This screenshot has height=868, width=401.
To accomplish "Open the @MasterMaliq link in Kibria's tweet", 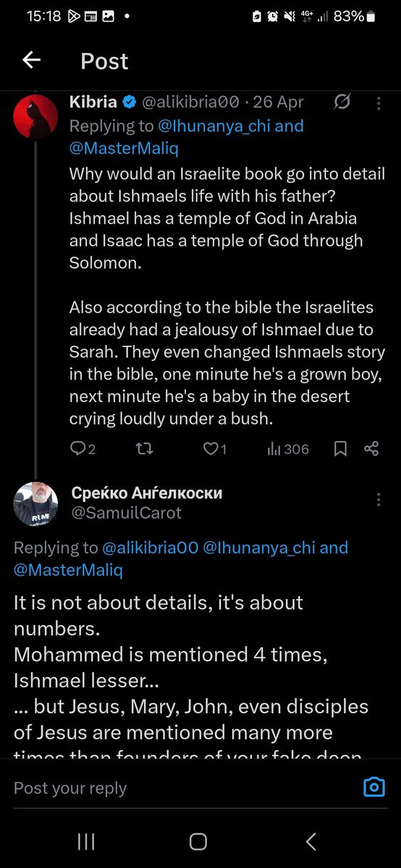I will click(x=124, y=149).
